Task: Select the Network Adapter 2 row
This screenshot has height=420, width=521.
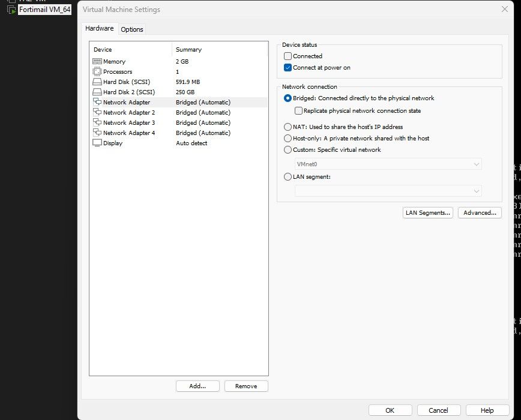Action: click(x=179, y=113)
